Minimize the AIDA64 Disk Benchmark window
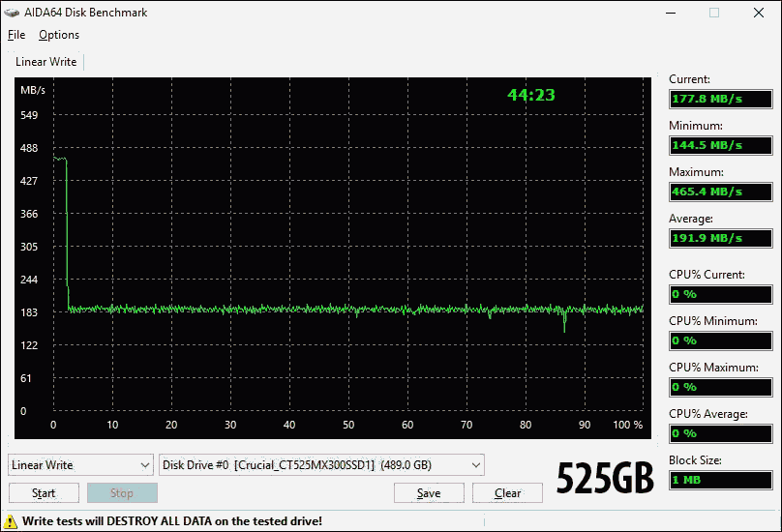The image size is (782, 532). click(671, 13)
